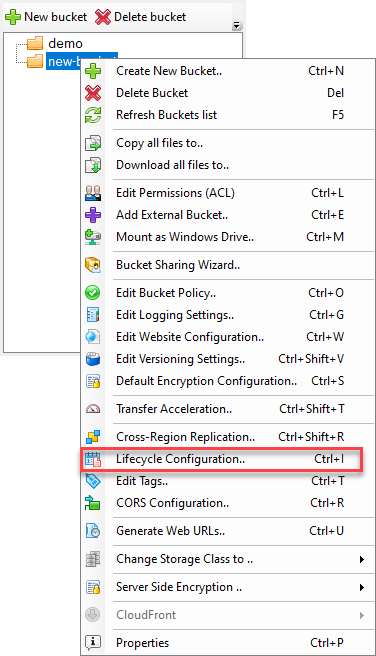The image size is (376, 656).
Task: Click the lock icon for Default Encryption Configuration
Action: click(93, 381)
